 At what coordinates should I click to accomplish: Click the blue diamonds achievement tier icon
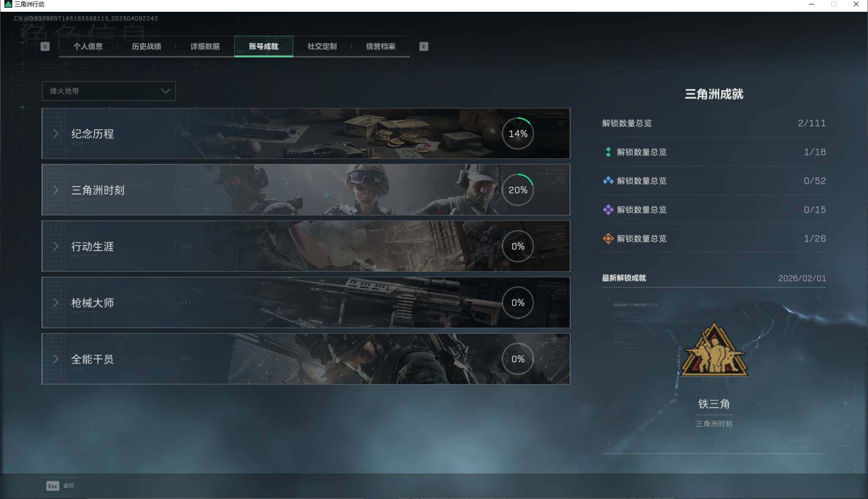608,181
